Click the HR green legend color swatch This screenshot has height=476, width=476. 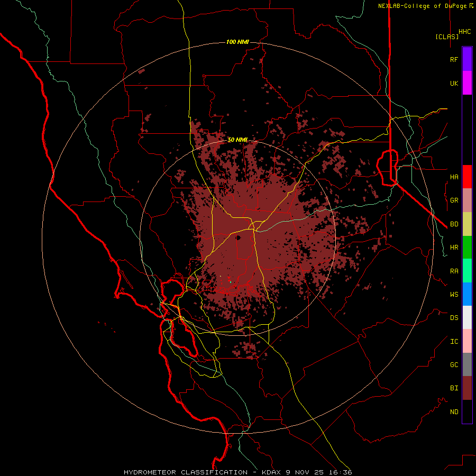click(467, 248)
